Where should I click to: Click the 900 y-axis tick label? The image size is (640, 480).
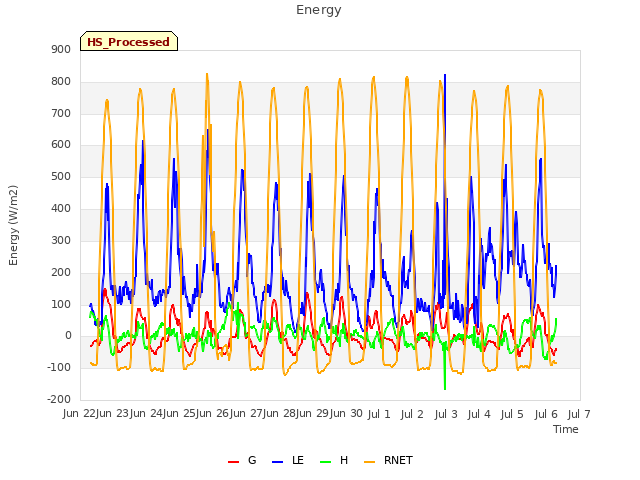61,49
